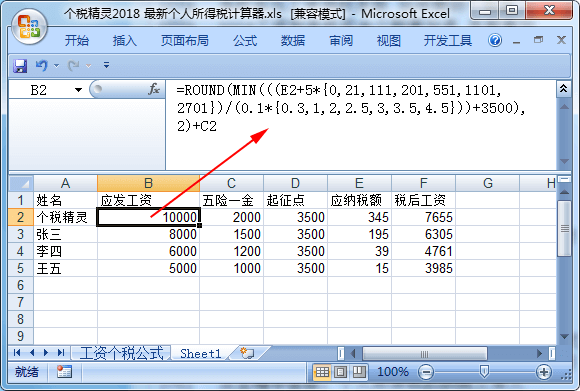Image resolution: width=580 pixels, height=391 pixels.
Task: Open zoom dialog via 100% label
Action: (393, 372)
